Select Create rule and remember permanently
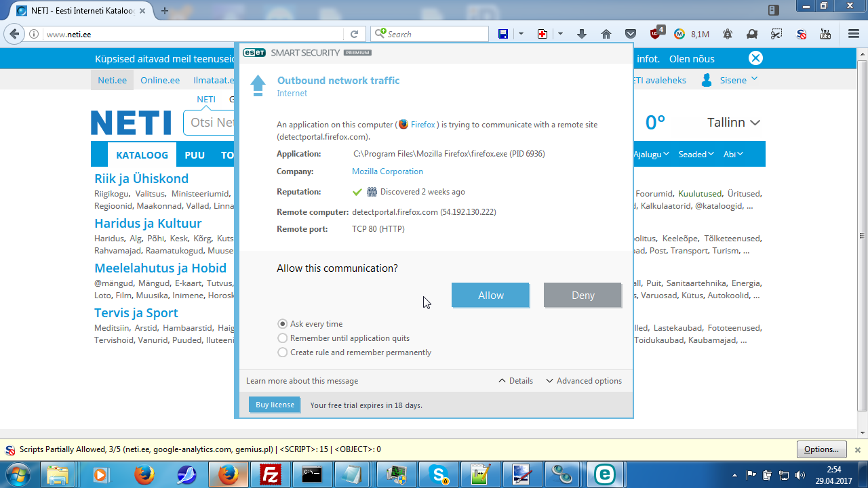 (x=355, y=352)
